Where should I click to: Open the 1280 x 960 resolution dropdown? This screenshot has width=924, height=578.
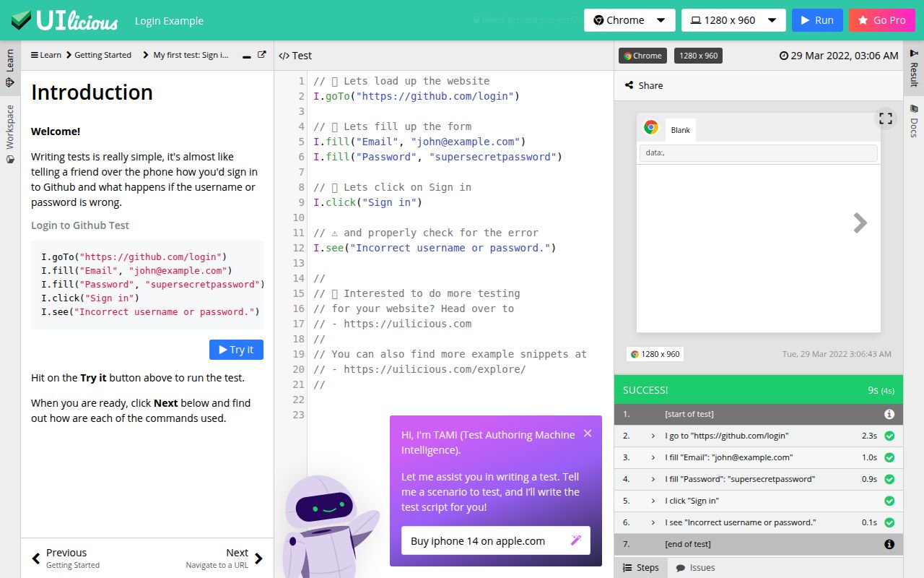click(x=733, y=20)
